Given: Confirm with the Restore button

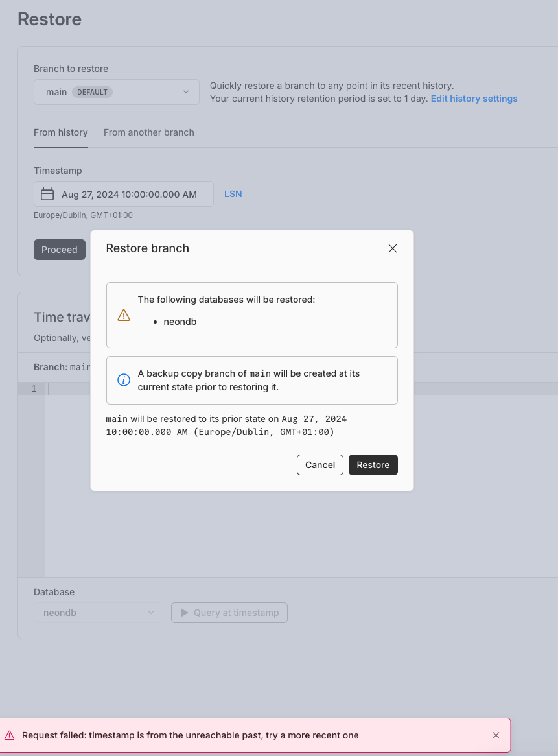Looking at the screenshot, I should coord(373,465).
